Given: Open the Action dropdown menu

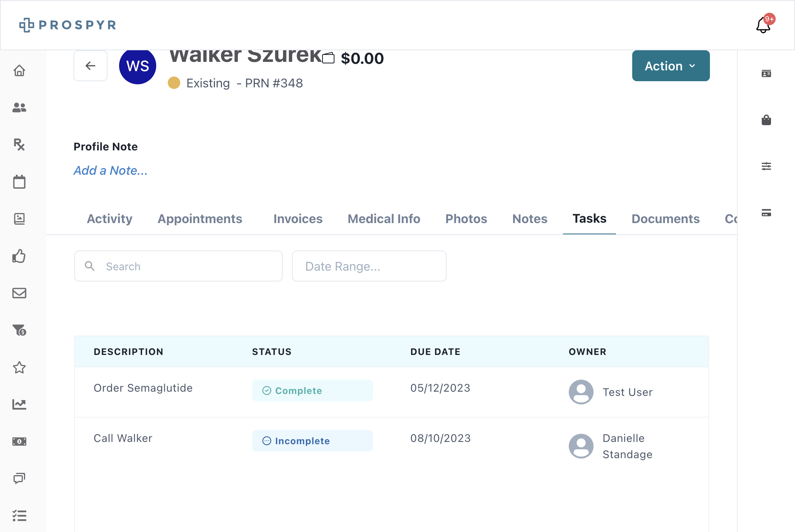Looking at the screenshot, I should [x=671, y=66].
